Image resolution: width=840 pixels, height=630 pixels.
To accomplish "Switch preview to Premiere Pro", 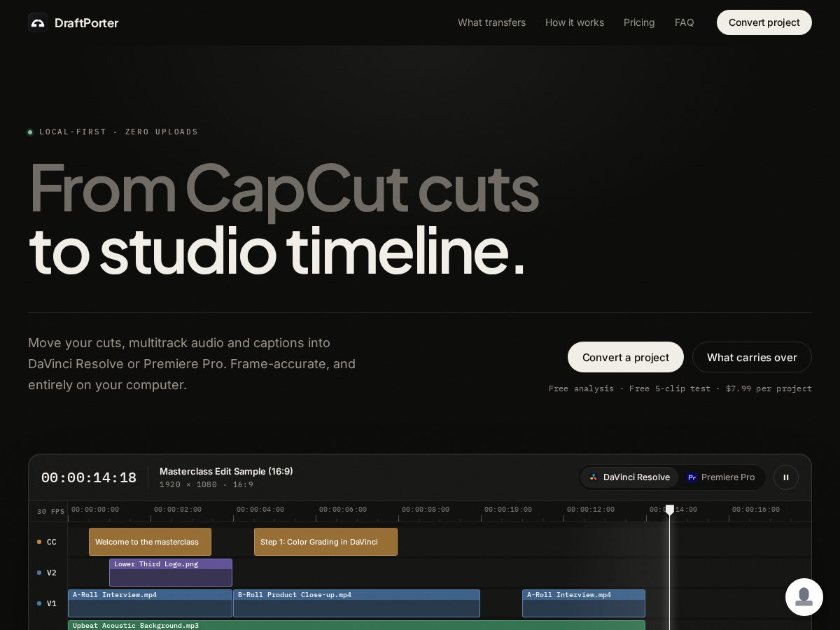I will pyautogui.click(x=721, y=477).
